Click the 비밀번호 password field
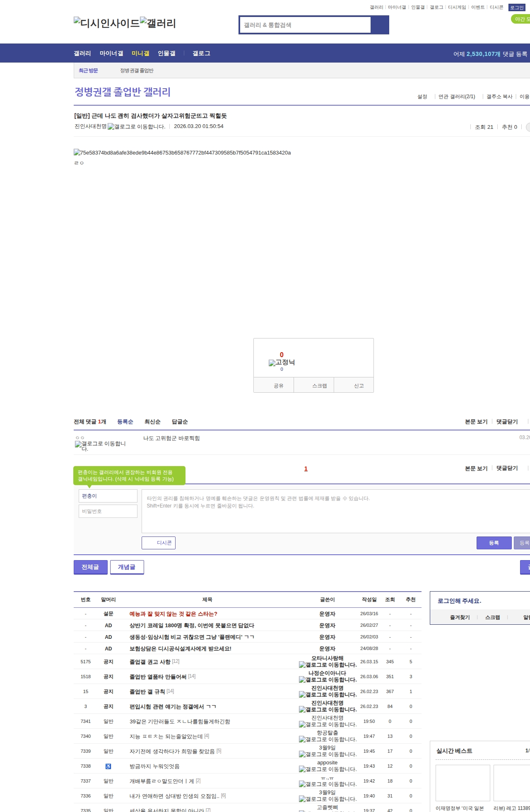 (108, 511)
